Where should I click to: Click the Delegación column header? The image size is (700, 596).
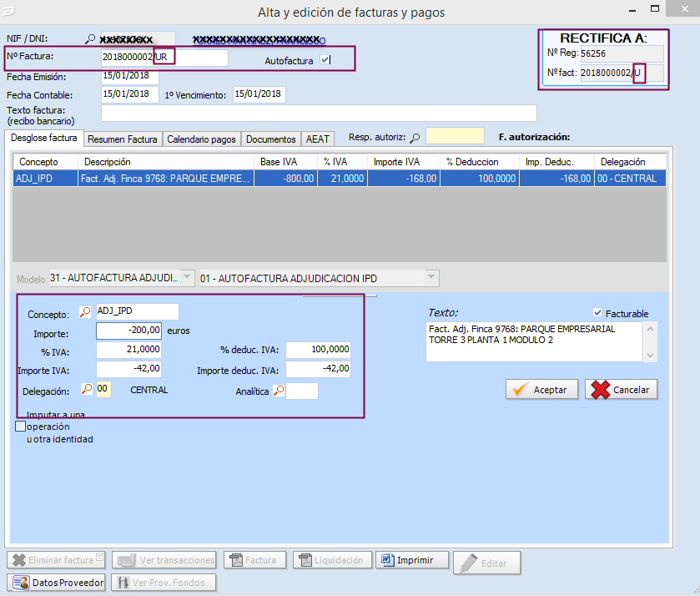click(630, 162)
